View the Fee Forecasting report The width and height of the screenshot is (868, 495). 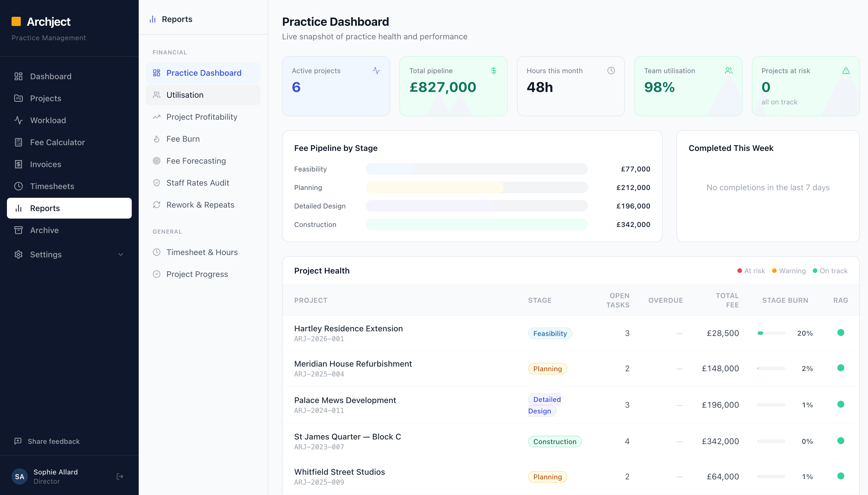pos(203,161)
